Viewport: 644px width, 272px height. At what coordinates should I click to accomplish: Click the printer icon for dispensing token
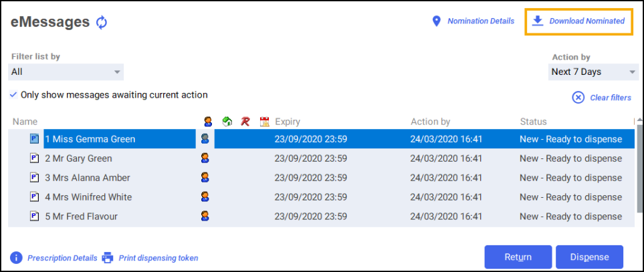click(x=108, y=258)
